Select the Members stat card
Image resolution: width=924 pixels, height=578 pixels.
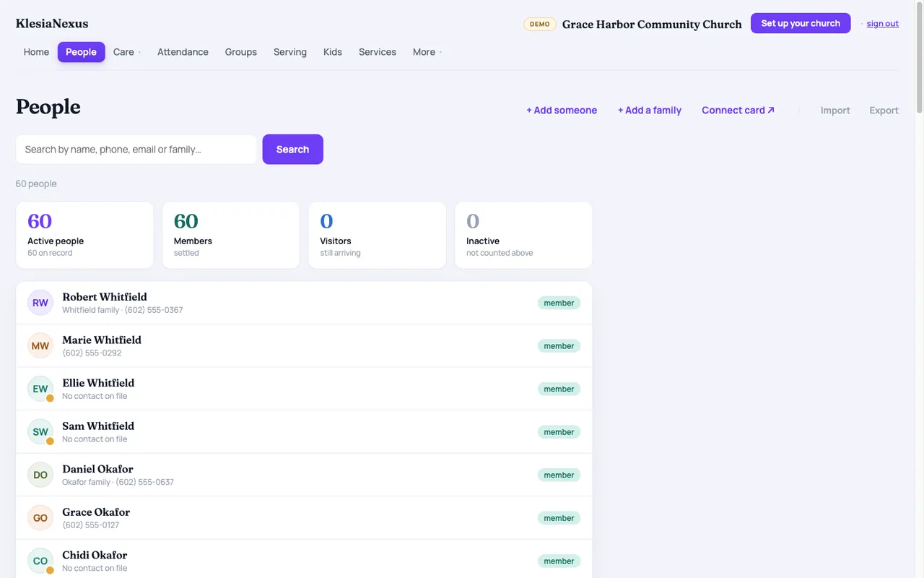(x=231, y=235)
